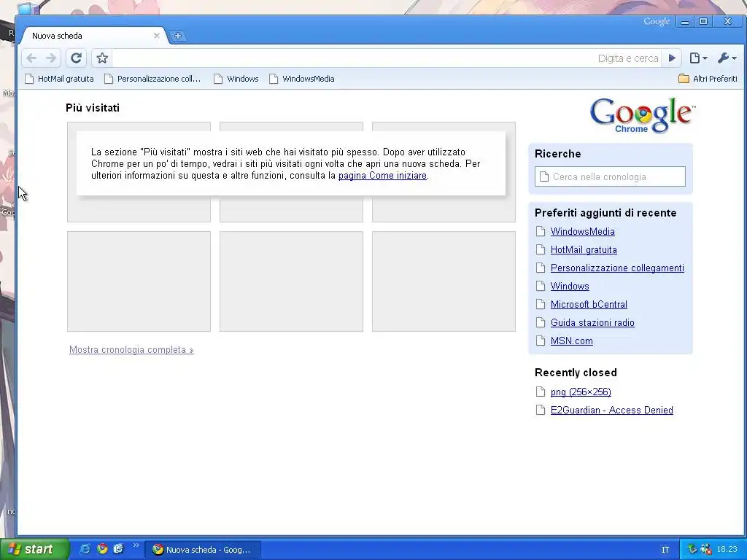
Task: Expand hidden quick launch items chevron
Action: coord(136,545)
